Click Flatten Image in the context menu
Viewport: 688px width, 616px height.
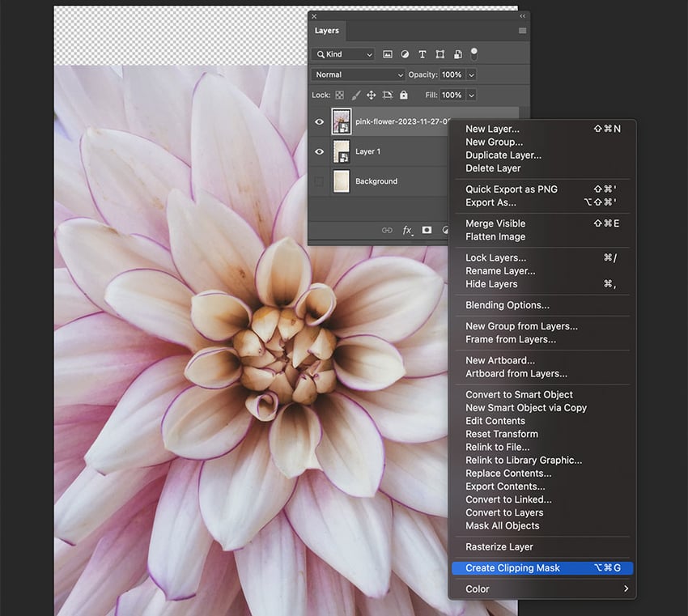[x=498, y=236]
